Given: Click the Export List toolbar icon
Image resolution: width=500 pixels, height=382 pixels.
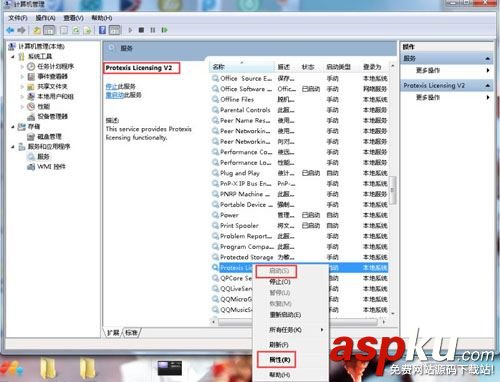Looking at the screenshot, I should tap(88, 30).
